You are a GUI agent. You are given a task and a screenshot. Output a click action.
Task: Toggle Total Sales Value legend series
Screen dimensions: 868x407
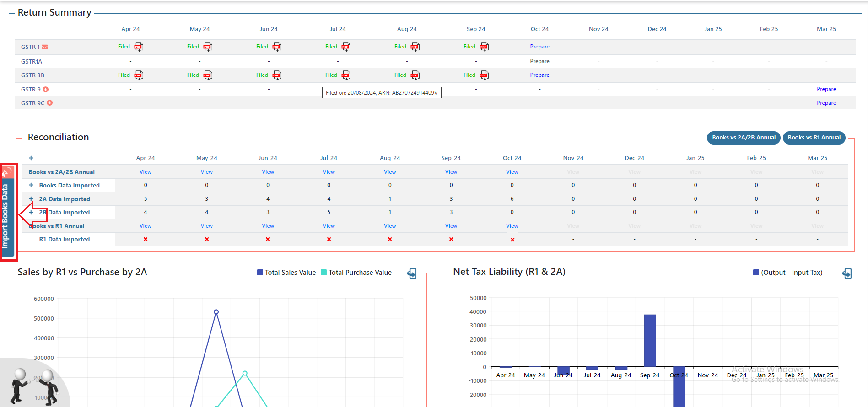click(x=286, y=273)
